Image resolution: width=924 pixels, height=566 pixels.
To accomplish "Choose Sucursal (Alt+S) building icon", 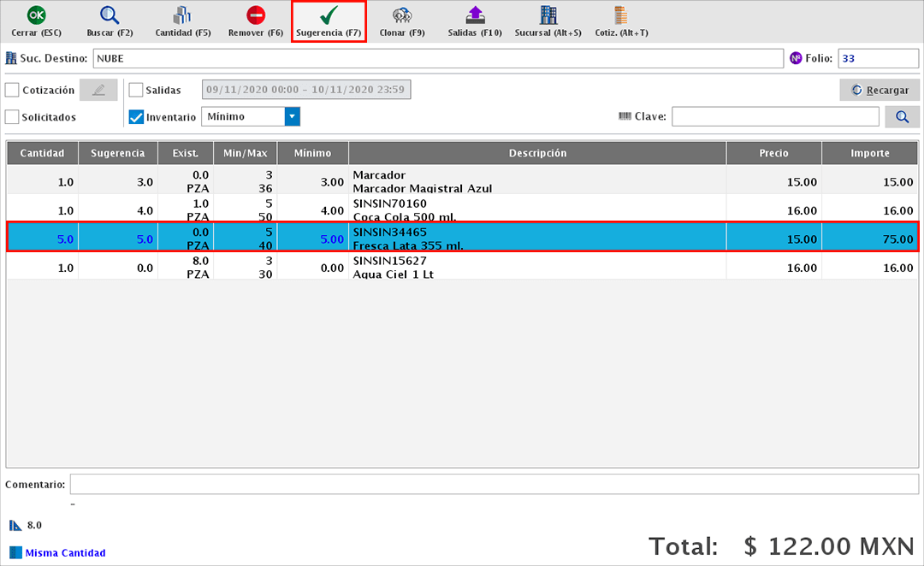I will pos(548,21).
